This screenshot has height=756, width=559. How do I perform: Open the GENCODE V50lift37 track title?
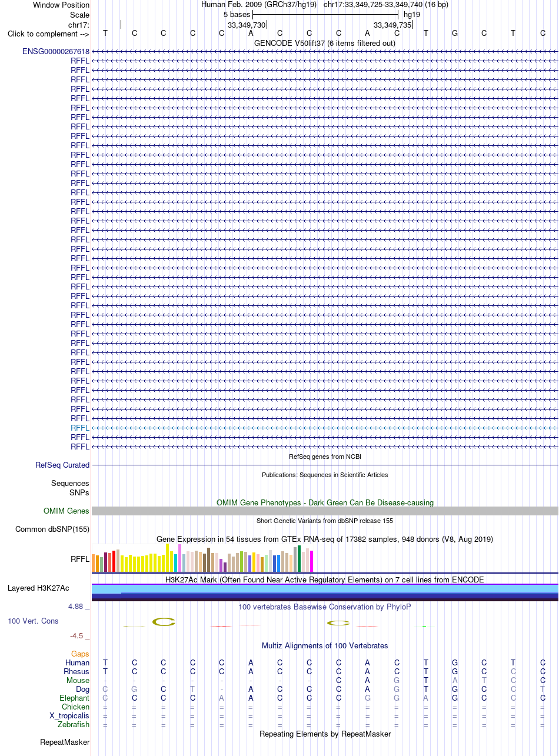(x=325, y=43)
